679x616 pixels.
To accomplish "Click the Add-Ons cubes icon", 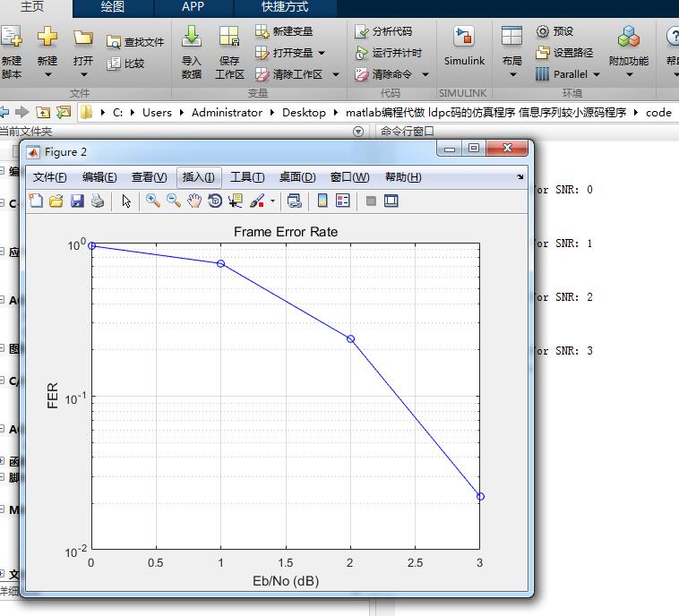I will click(628, 36).
